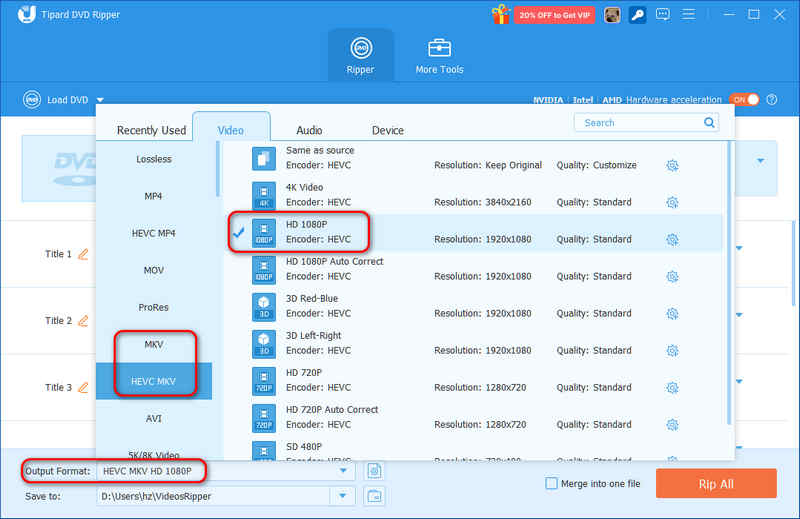Open the Output Format dropdown
800x519 pixels.
[343, 471]
